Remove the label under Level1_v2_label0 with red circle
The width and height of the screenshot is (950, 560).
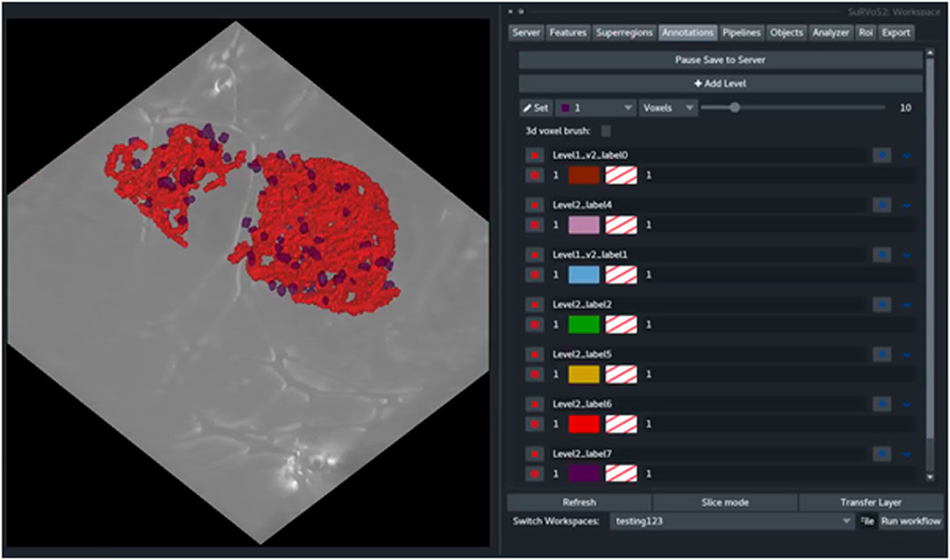[534, 175]
